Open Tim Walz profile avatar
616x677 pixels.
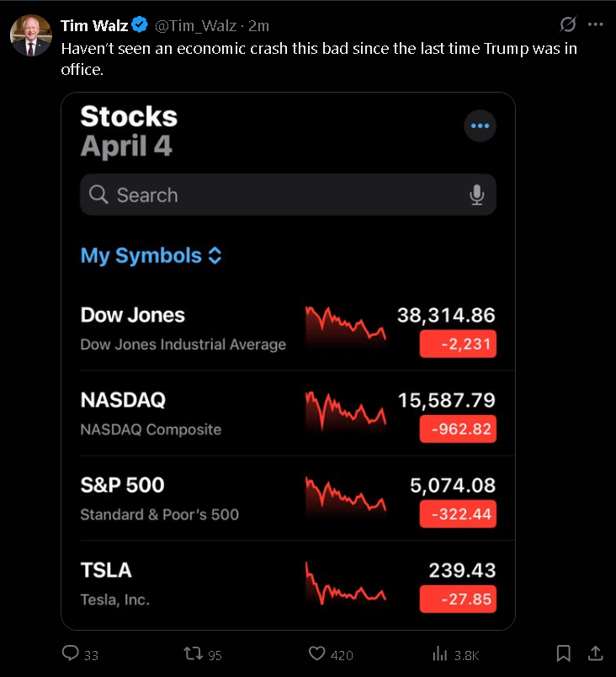[x=30, y=35]
